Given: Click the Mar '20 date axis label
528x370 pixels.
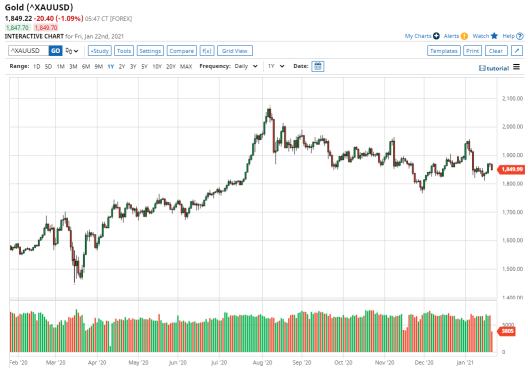Looking at the screenshot, I should [56, 363].
